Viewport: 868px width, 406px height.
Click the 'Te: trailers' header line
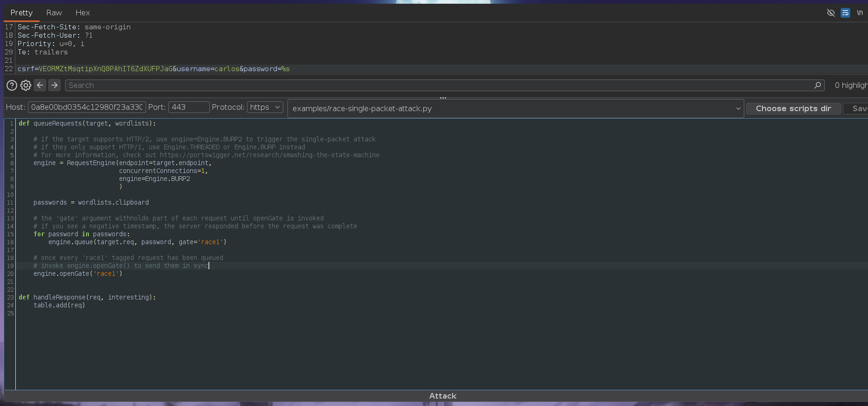coord(43,52)
